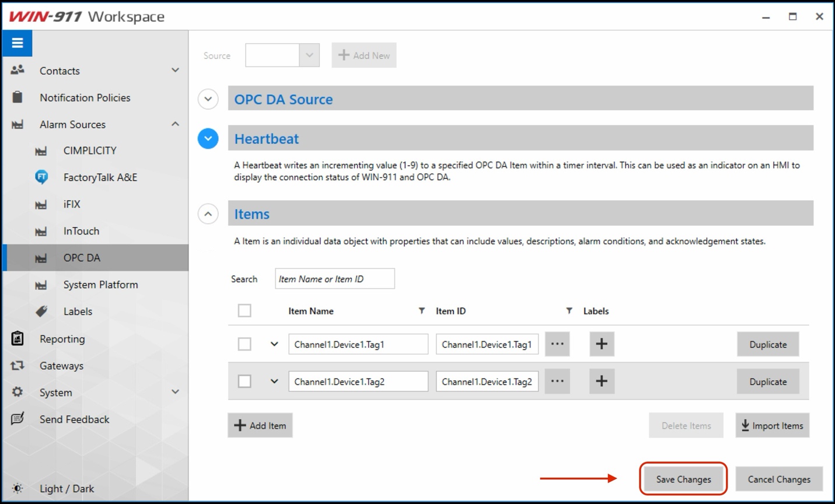Focus the item search field

pos(335,279)
